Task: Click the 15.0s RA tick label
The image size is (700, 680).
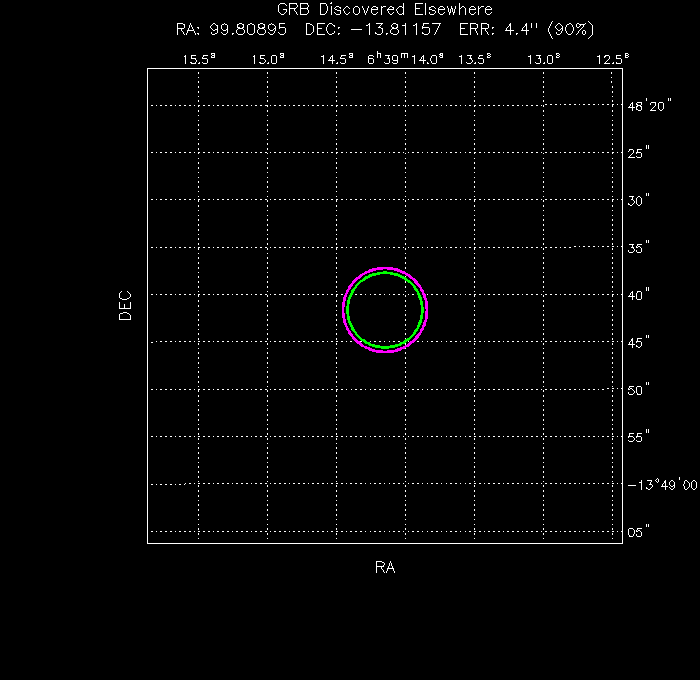Action: pyautogui.click(x=267, y=59)
